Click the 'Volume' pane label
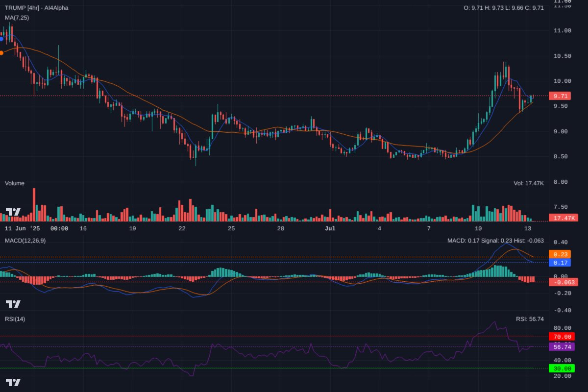 point(15,183)
